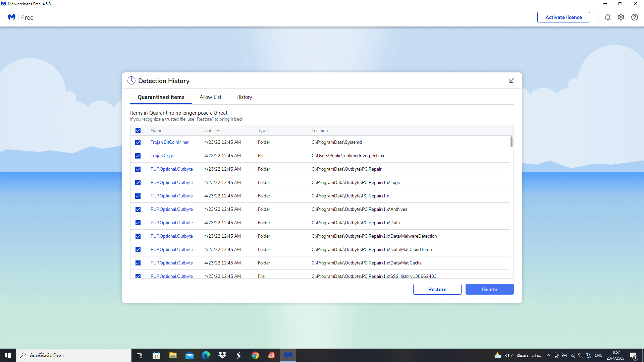The image size is (644, 362).
Task: Click the help question mark icon
Action: coord(634,17)
